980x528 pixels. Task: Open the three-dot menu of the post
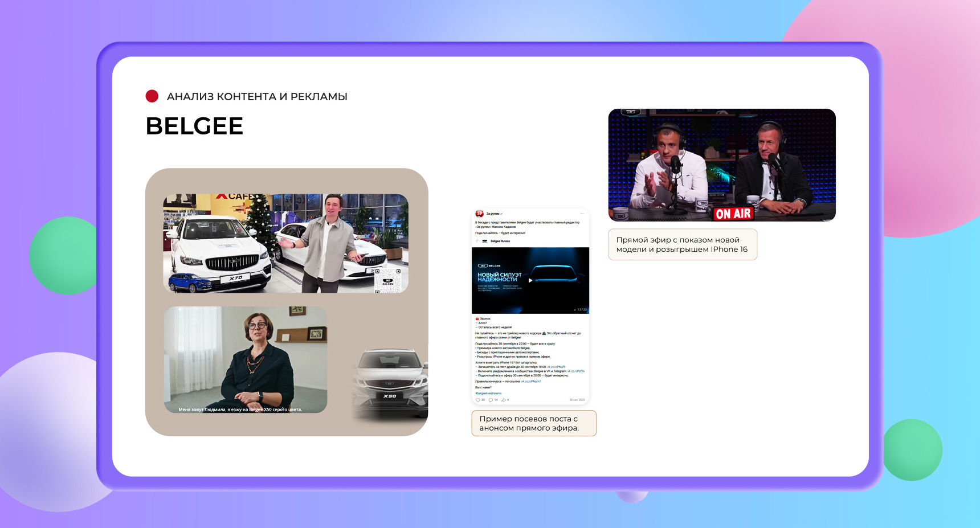point(582,214)
